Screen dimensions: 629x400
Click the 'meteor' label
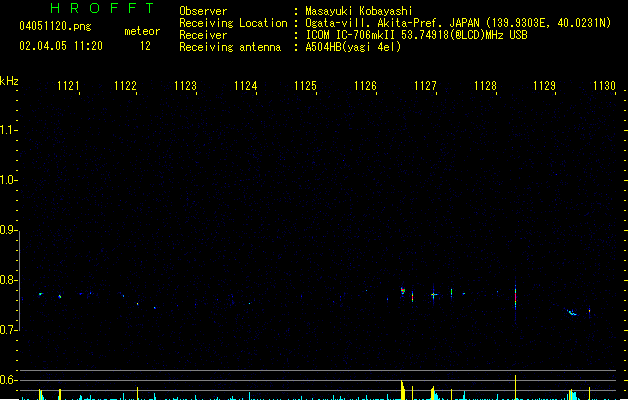click(142, 31)
